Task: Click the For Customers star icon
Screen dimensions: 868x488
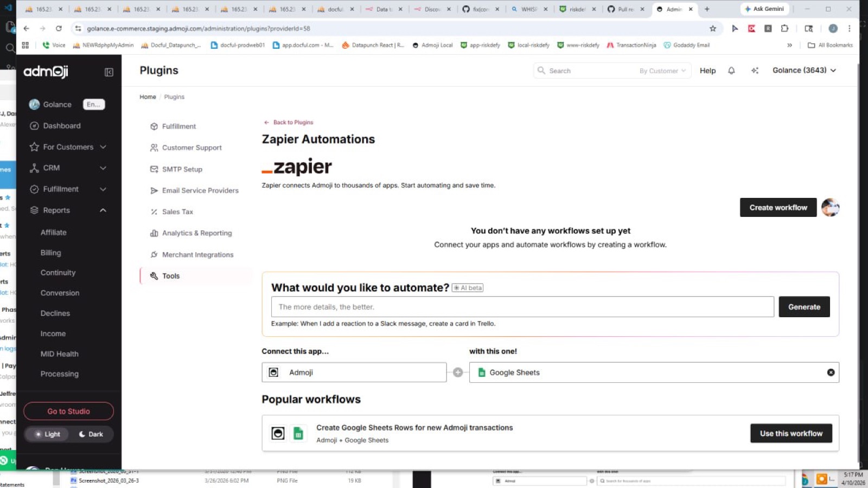Action: coord(34,147)
